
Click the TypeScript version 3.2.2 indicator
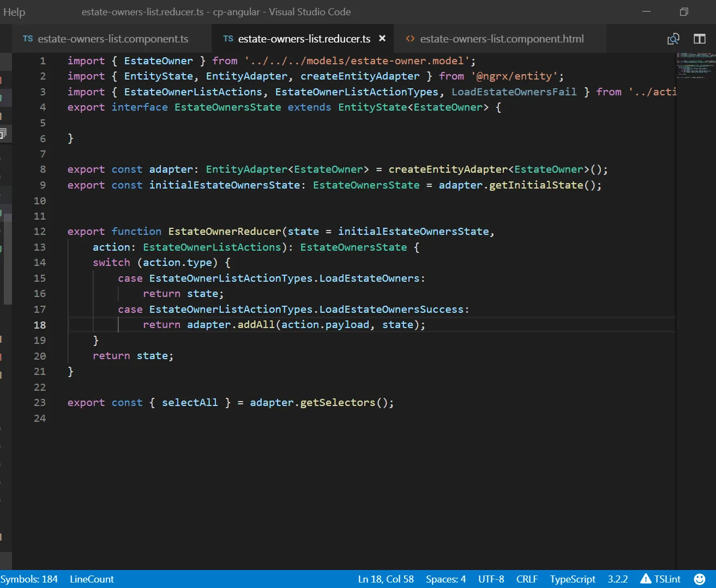617,579
